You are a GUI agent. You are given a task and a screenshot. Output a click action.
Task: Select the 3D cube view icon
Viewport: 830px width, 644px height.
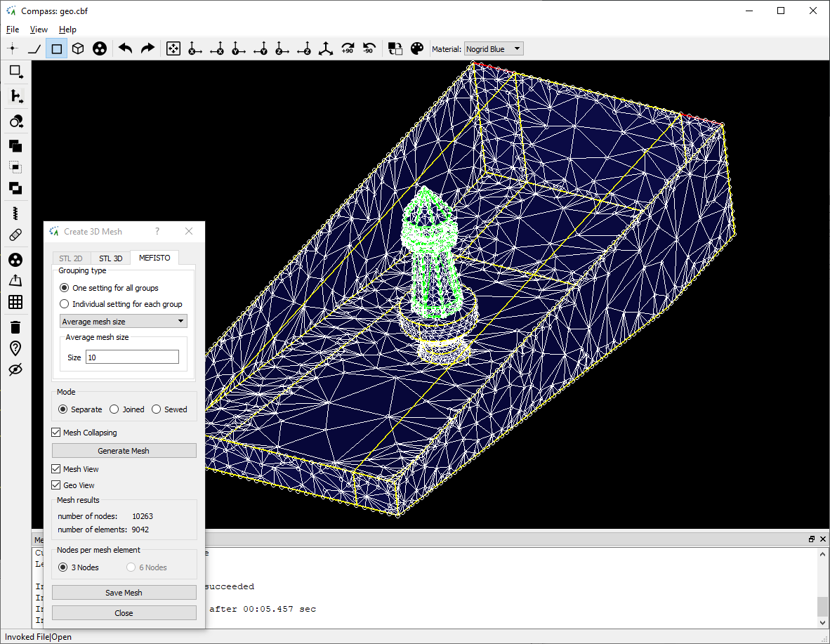click(79, 48)
